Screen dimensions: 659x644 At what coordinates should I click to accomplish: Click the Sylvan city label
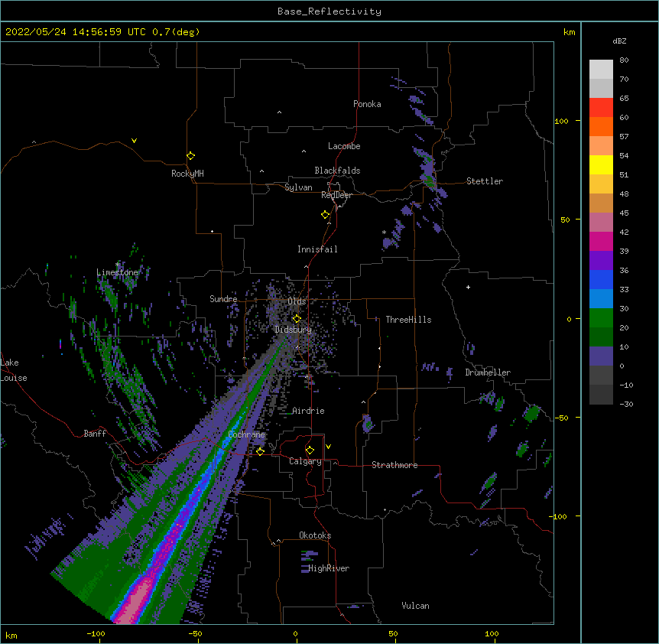[298, 187]
